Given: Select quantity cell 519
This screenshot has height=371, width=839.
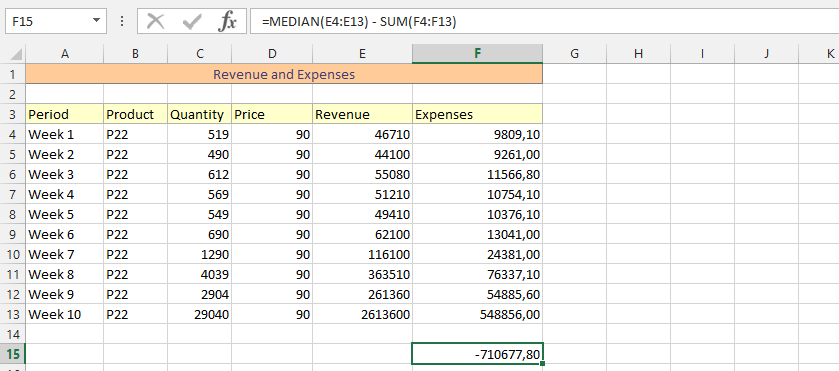Looking at the screenshot, I should pos(200,134).
